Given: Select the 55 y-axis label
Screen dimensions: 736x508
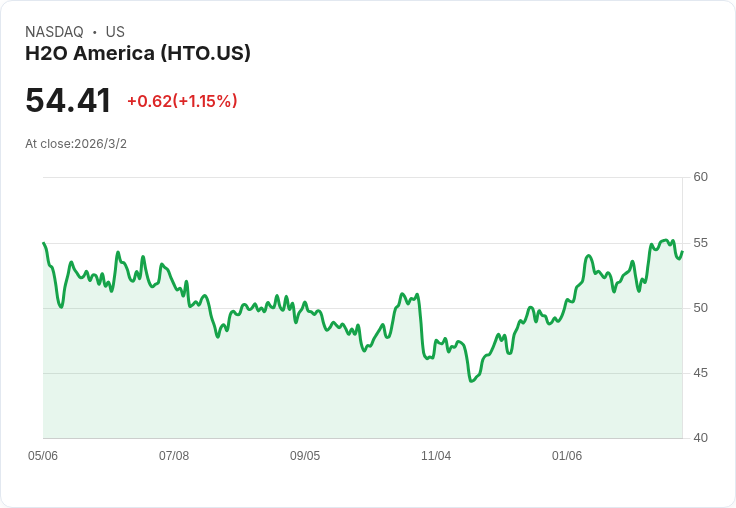Looking at the screenshot, I should 701,243.
